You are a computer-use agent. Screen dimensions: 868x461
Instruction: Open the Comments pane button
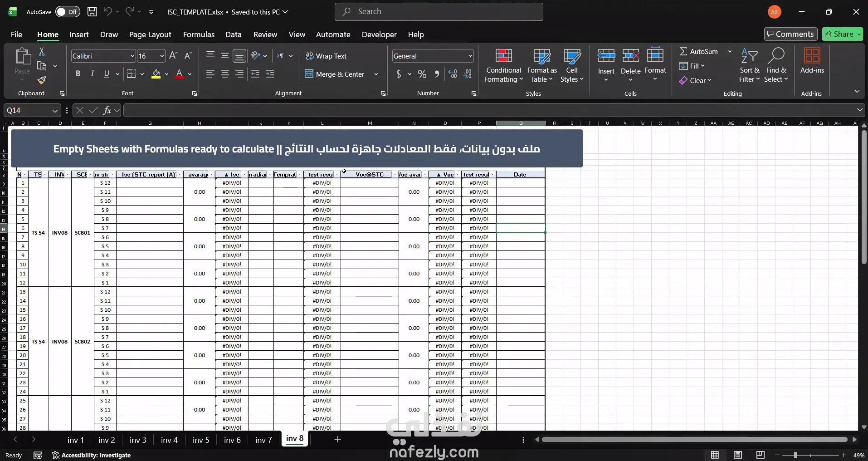click(x=790, y=34)
